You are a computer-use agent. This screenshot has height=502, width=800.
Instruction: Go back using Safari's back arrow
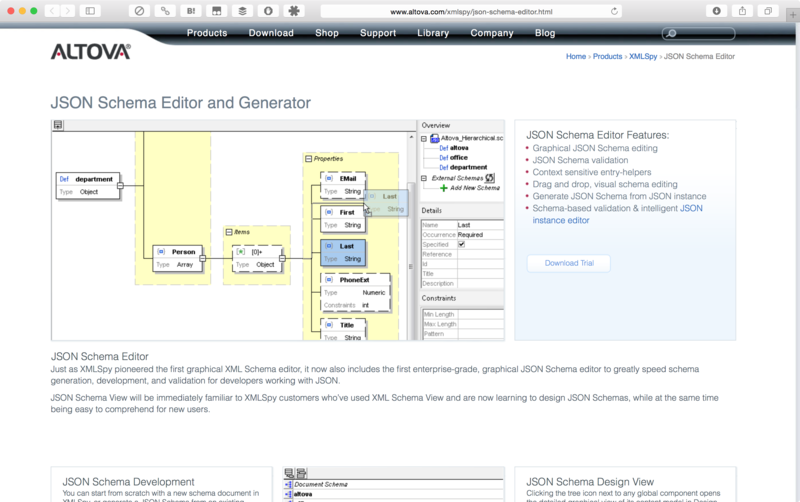click(x=52, y=11)
